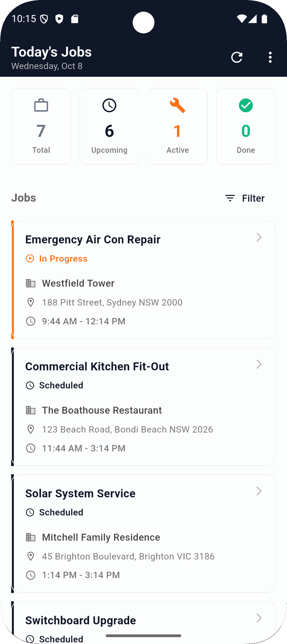The image size is (287, 644).
Task: Tap the orange wrench Active icon
Action: (178, 105)
